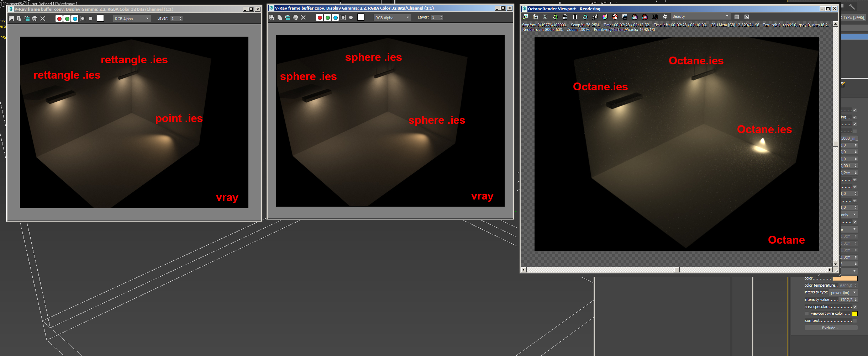Open the Beauty render pass dropdown
This screenshot has width=868, height=356.
[x=700, y=17]
